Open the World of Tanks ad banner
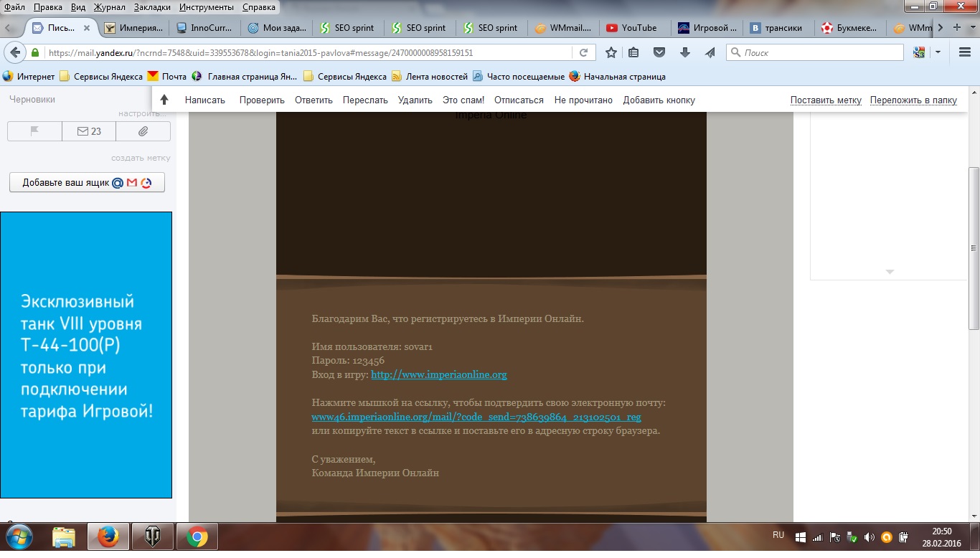980x558 pixels. click(86, 355)
